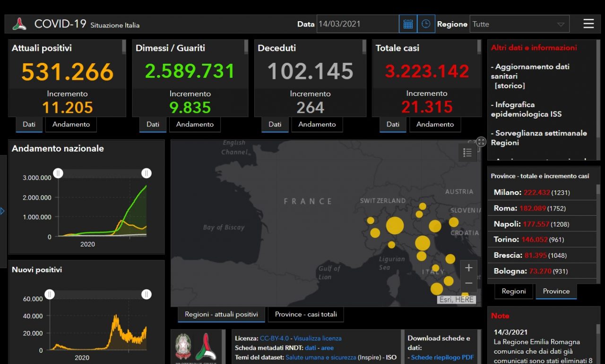The width and height of the screenshot is (605, 364).
Task: Open the Schede riepilogo PDF link
Action: click(442, 357)
